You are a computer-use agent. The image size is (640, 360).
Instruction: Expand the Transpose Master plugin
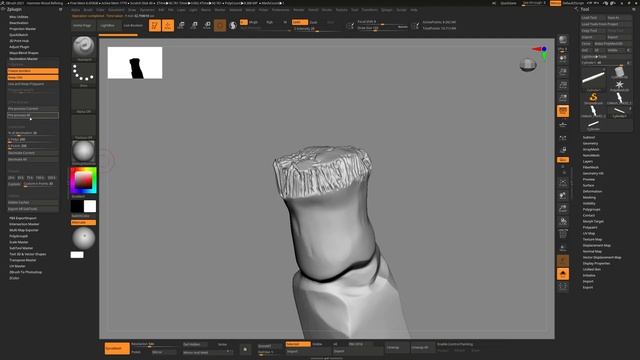pos(22,260)
